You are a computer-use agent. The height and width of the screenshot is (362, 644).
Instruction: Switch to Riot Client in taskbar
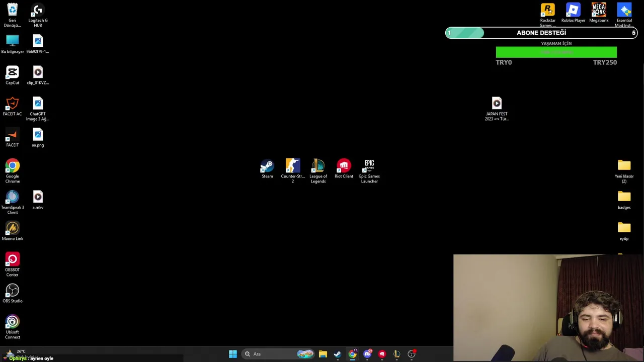coord(382,354)
